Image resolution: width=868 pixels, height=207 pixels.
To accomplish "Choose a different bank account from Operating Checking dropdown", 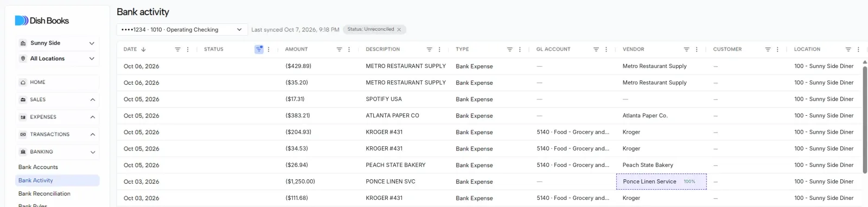I will 182,29.
